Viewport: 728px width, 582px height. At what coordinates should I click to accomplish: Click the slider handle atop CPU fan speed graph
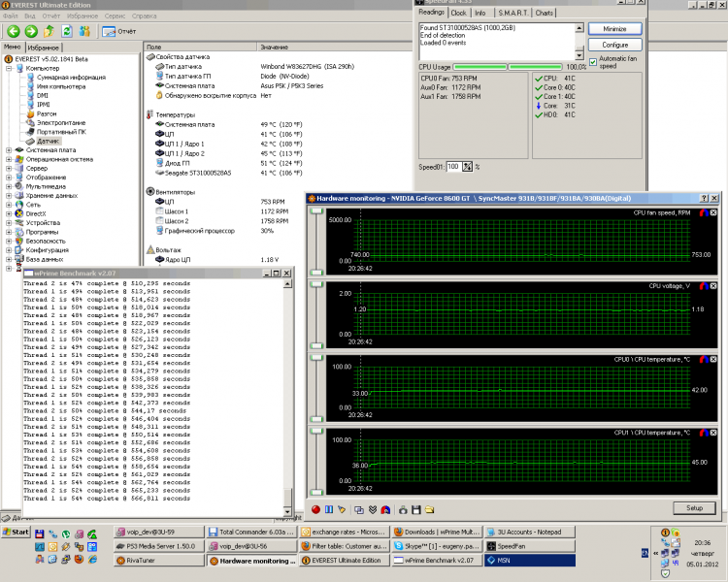(316, 211)
